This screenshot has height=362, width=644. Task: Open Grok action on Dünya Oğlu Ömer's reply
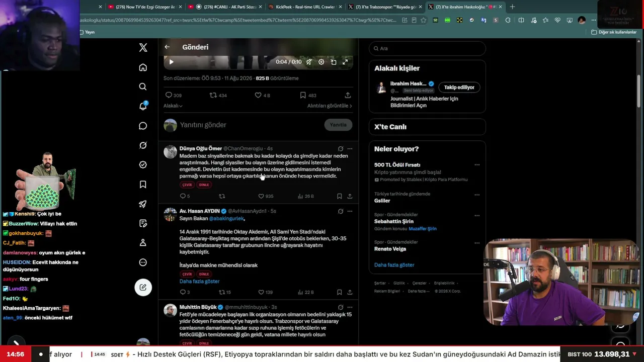coord(341,149)
